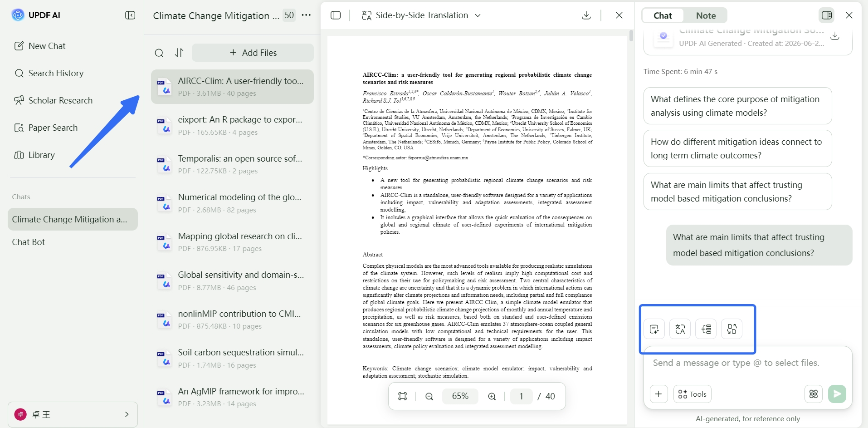Open Global sensitivity and domain-s... PDF
The image size is (868, 428).
point(232,281)
